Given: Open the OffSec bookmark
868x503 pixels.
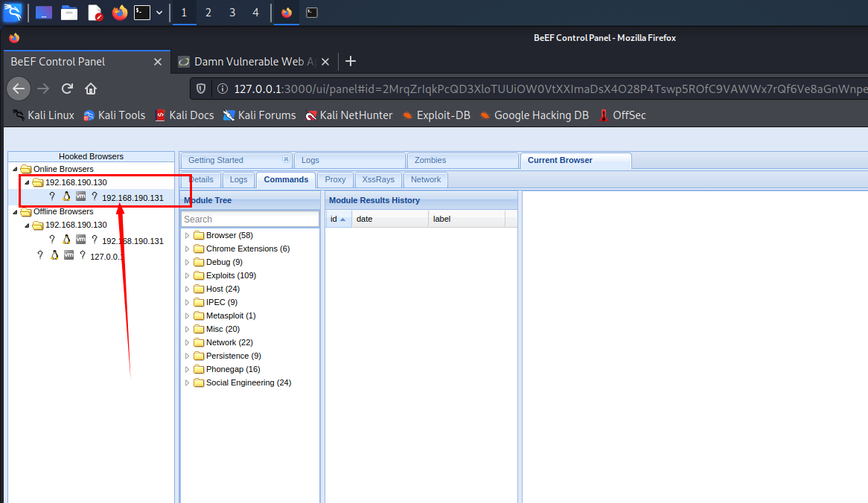Looking at the screenshot, I should pyautogui.click(x=622, y=115).
